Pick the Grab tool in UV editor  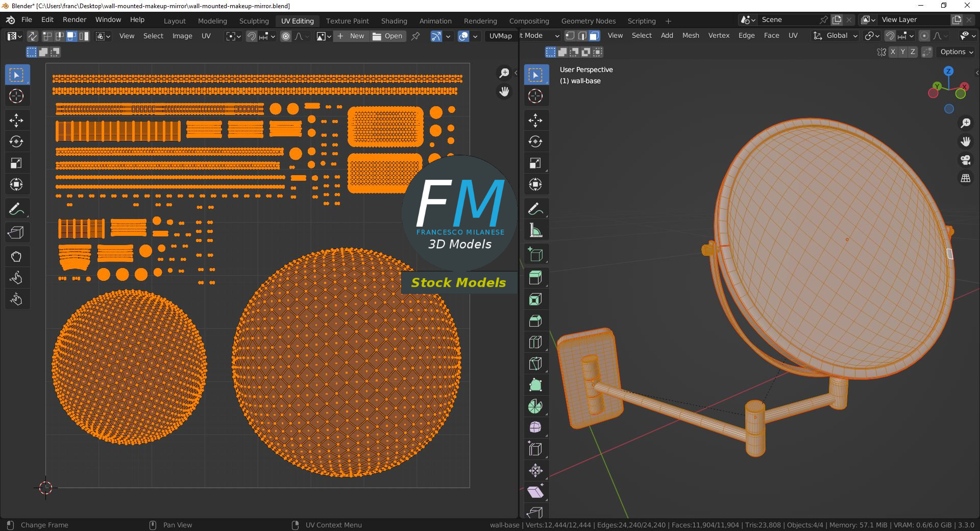click(16, 256)
